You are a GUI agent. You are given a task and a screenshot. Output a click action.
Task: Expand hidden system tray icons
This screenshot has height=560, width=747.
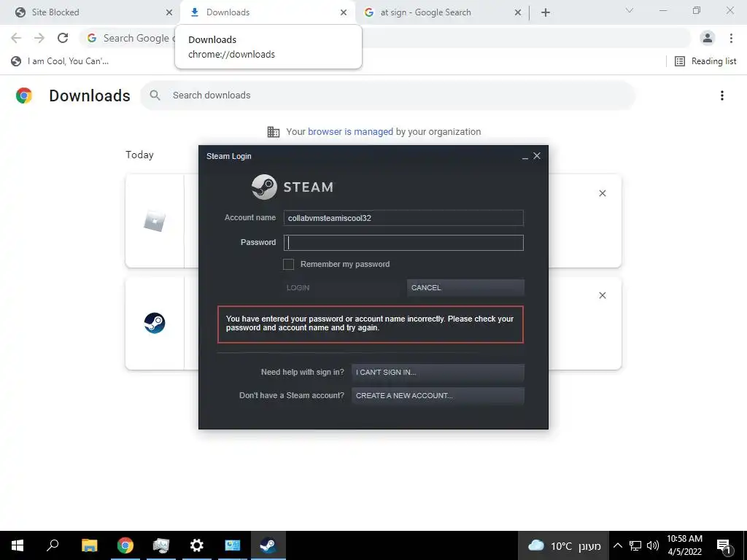tap(617, 545)
